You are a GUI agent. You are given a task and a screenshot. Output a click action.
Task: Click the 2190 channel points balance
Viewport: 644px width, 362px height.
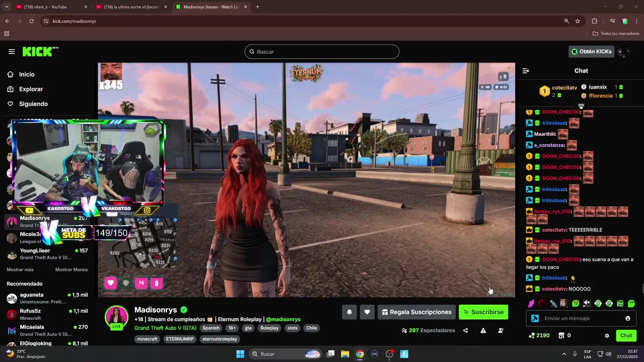click(x=539, y=335)
